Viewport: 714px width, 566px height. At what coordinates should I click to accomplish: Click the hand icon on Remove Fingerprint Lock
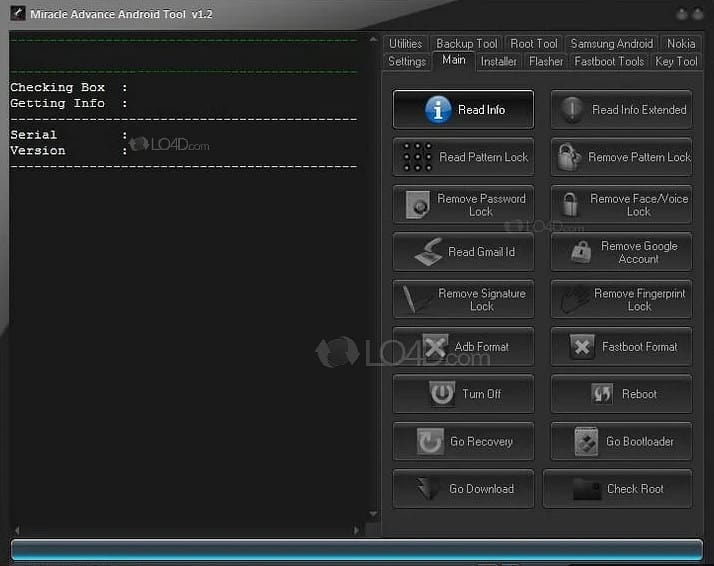click(575, 299)
